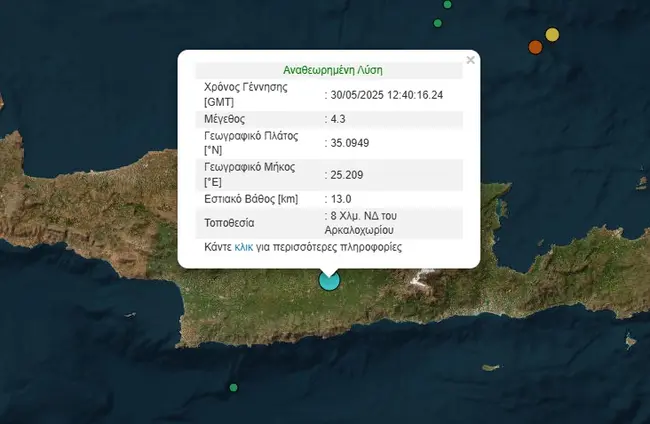Click the green marker north of the popup

[x=436, y=23]
